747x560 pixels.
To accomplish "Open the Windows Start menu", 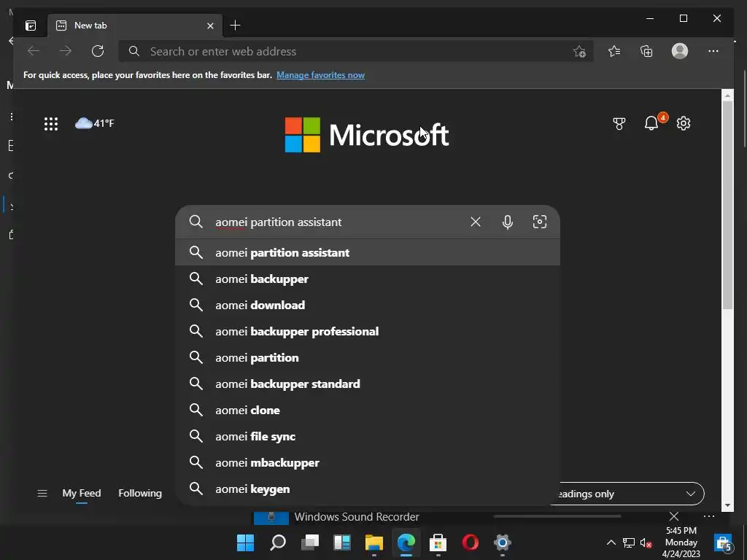I will (245, 542).
